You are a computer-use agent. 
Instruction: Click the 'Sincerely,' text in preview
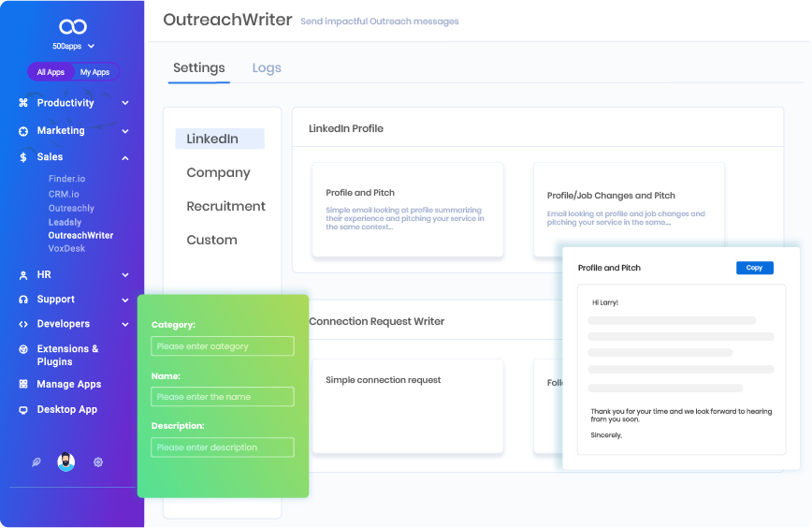pos(606,435)
